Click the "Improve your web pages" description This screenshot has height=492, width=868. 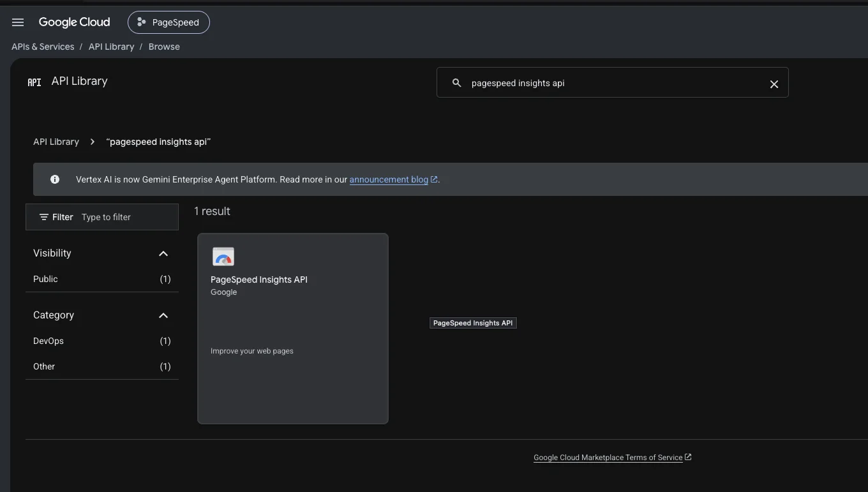point(252,351)
